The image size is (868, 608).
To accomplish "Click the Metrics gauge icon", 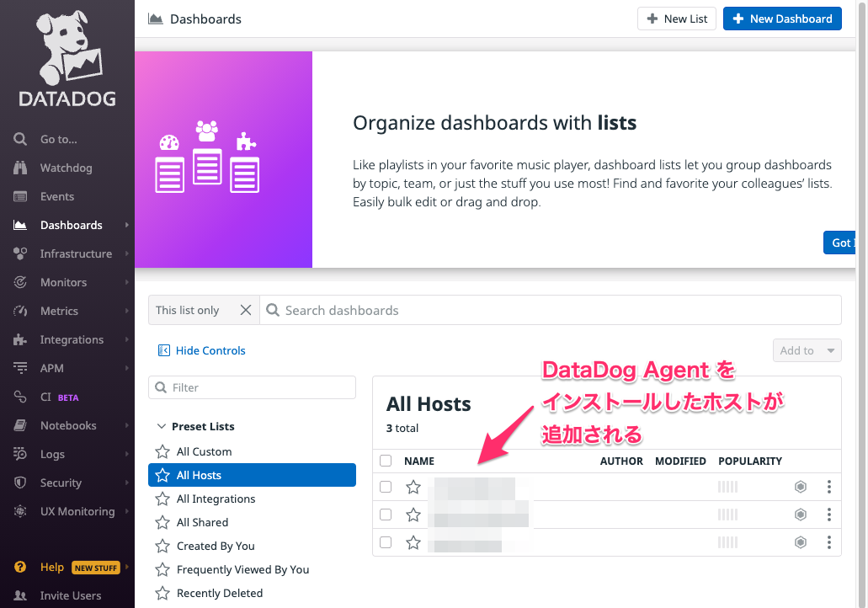I will (20, 312).
